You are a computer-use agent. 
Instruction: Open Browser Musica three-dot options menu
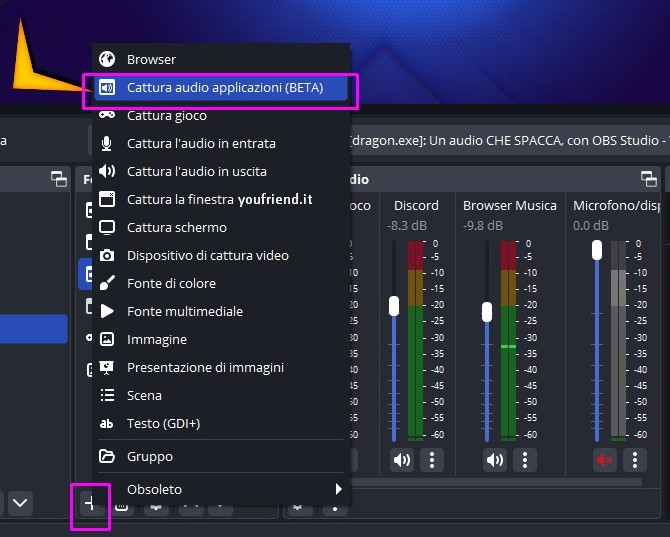(x=525, y=460)
